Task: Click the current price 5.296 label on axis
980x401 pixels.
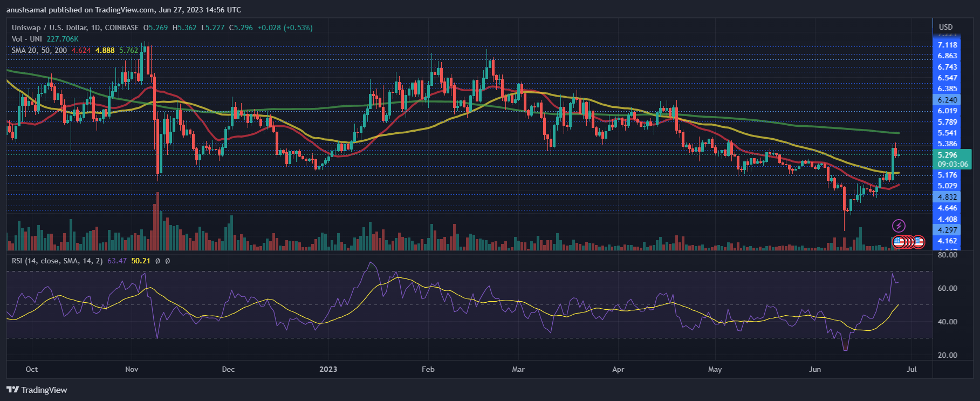Action: 947,155
